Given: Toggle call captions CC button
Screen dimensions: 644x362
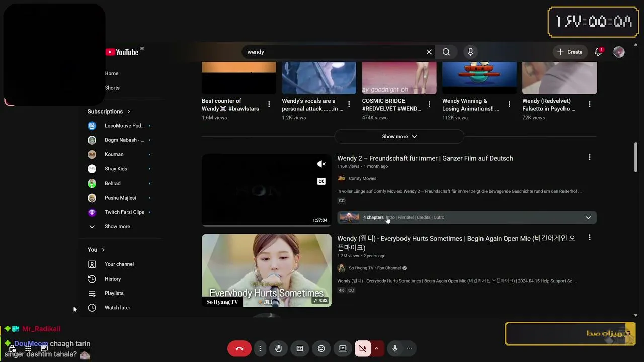Looking at the screenshot, I should (300, 348).
